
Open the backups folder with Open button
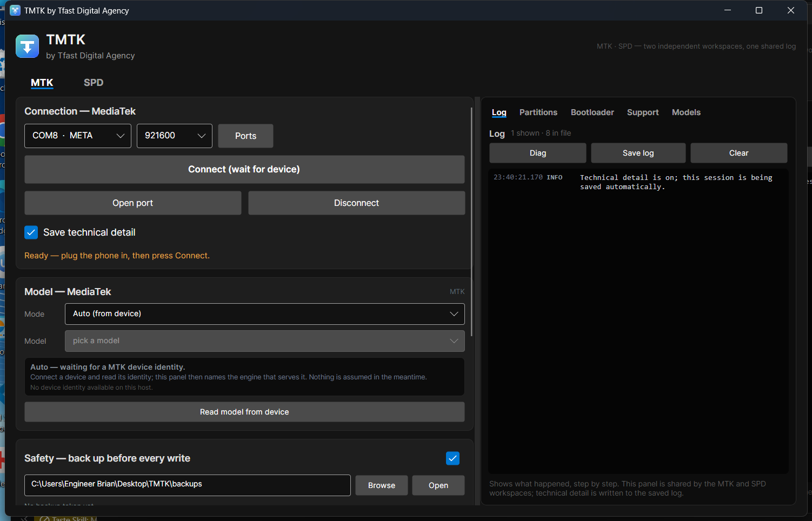tap(438, 485)
